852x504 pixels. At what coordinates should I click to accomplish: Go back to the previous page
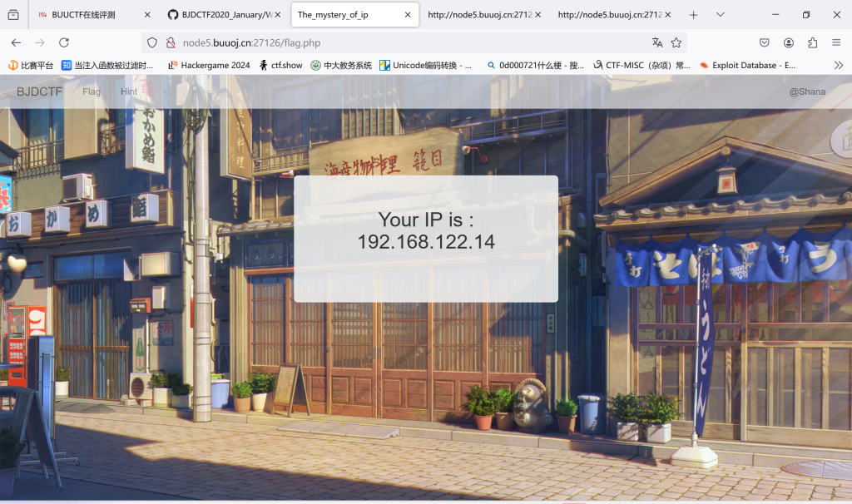pyautogui.click(x=17, y=42)
